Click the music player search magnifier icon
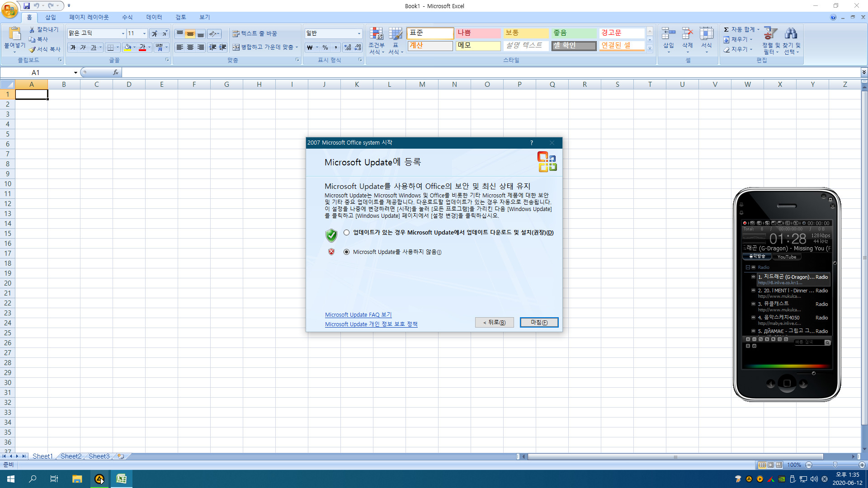 tap(827, 343)
